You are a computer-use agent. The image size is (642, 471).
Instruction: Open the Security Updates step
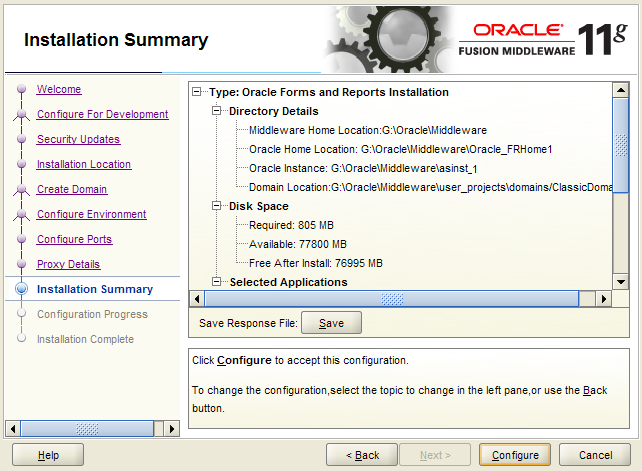(78, 139)
